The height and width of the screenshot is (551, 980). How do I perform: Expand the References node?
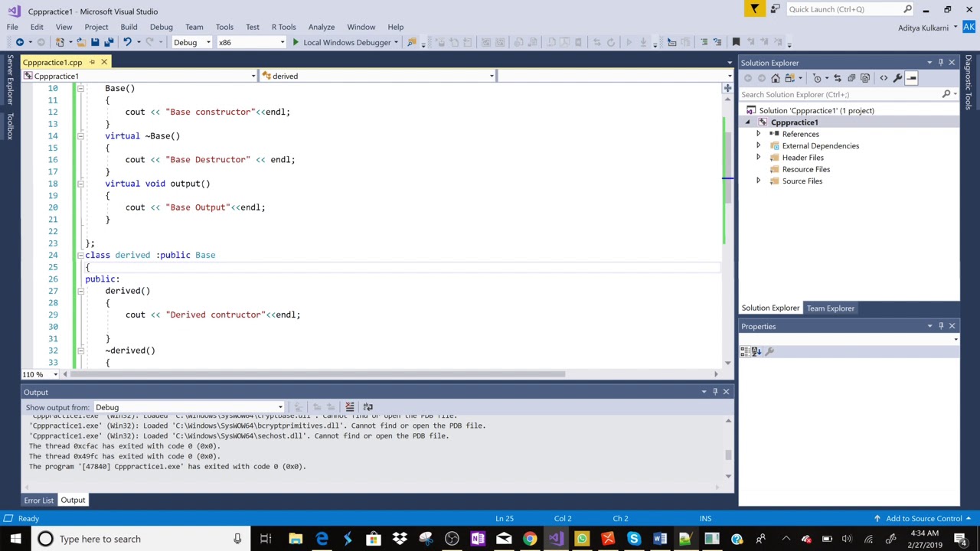(x=759, y=134)
